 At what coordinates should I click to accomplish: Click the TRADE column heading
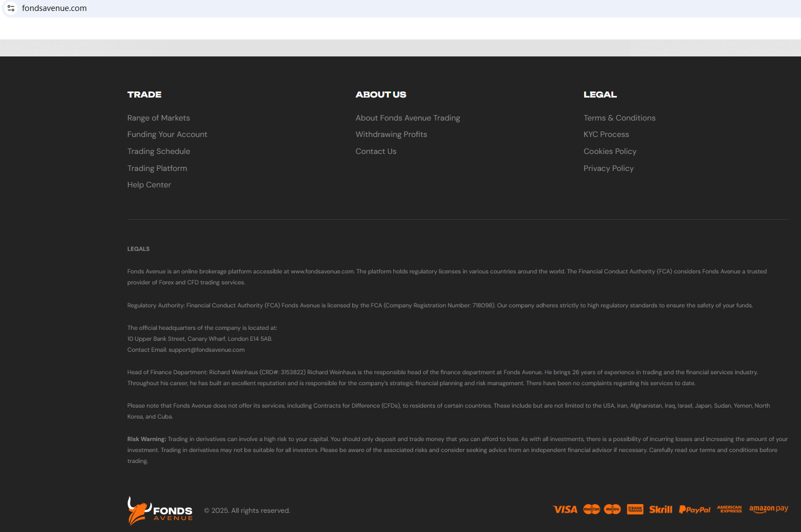(145, 94)
